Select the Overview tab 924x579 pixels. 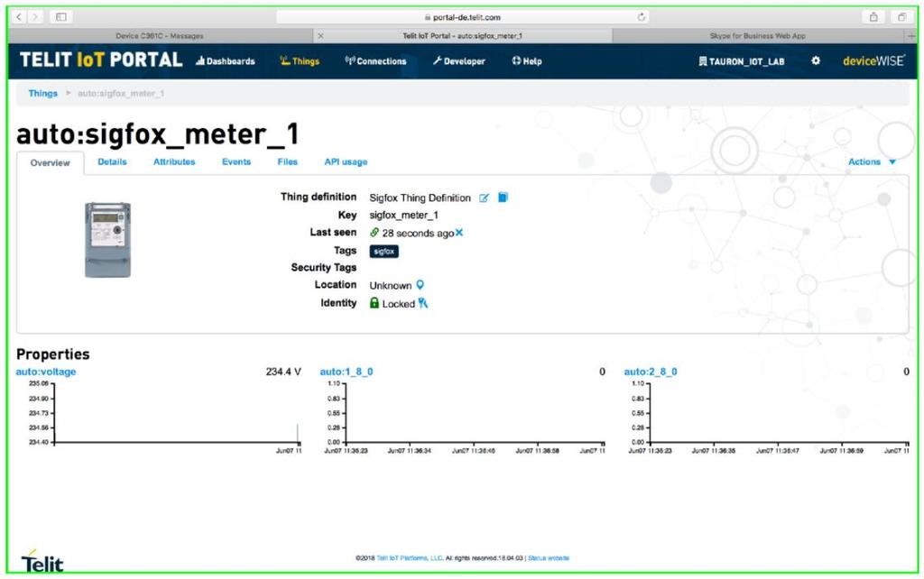(x=51, y=162)
